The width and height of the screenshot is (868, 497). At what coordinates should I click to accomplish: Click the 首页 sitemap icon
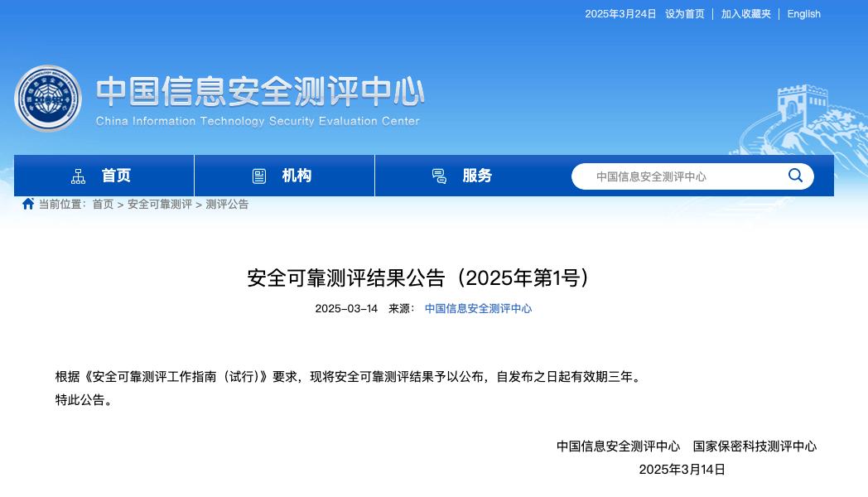78,176
